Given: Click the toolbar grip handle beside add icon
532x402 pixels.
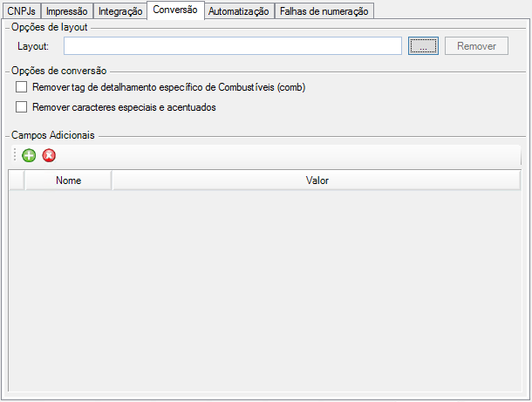Looking at the screenshot, I should 15,156.
